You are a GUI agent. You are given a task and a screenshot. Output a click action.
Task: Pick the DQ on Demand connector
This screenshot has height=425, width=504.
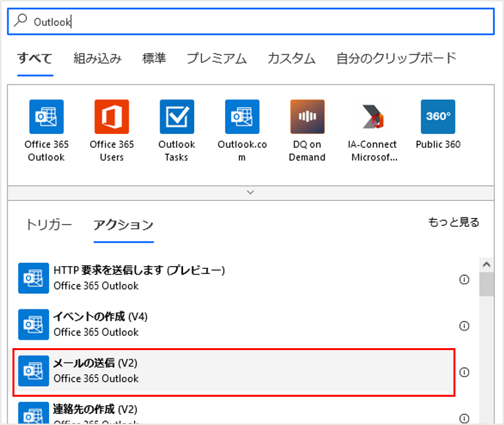pos(307,117)
